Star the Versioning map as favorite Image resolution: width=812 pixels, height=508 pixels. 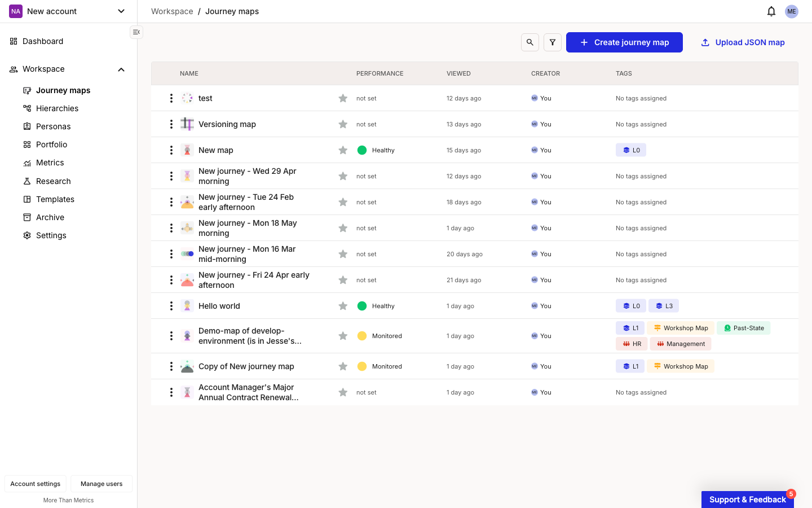(x=343, y=124)
